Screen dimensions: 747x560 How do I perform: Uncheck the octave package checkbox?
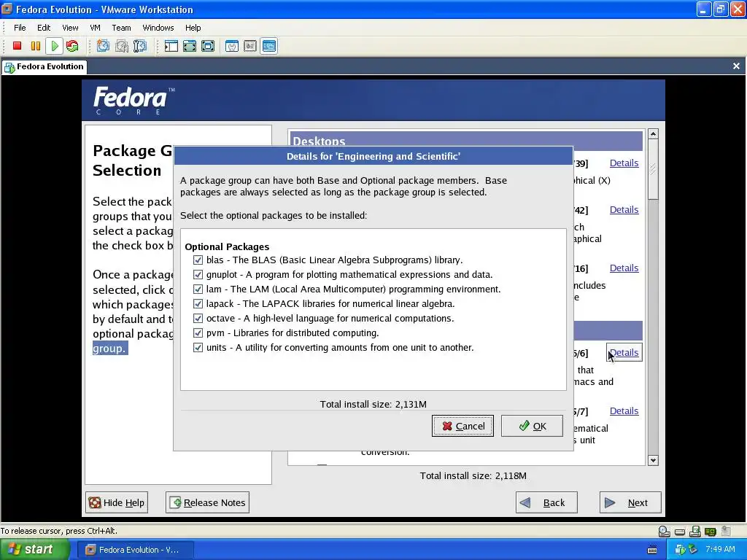(x=198, y=318)
